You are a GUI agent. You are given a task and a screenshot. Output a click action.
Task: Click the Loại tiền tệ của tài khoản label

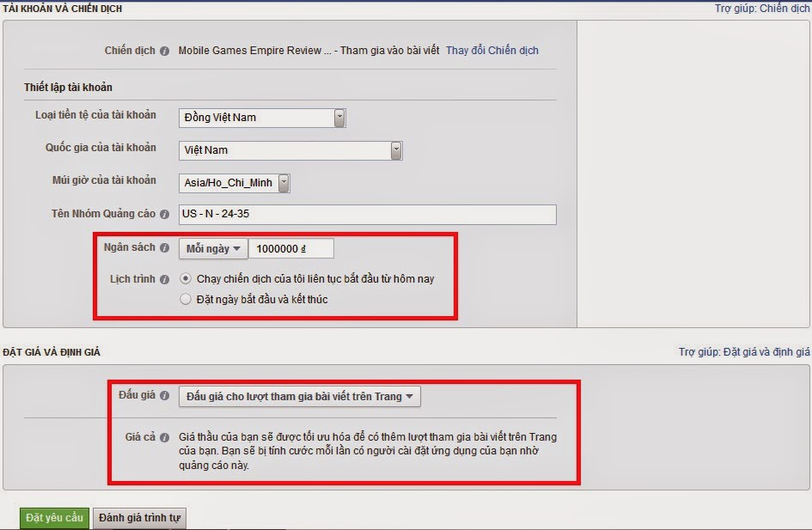(95, 115)
